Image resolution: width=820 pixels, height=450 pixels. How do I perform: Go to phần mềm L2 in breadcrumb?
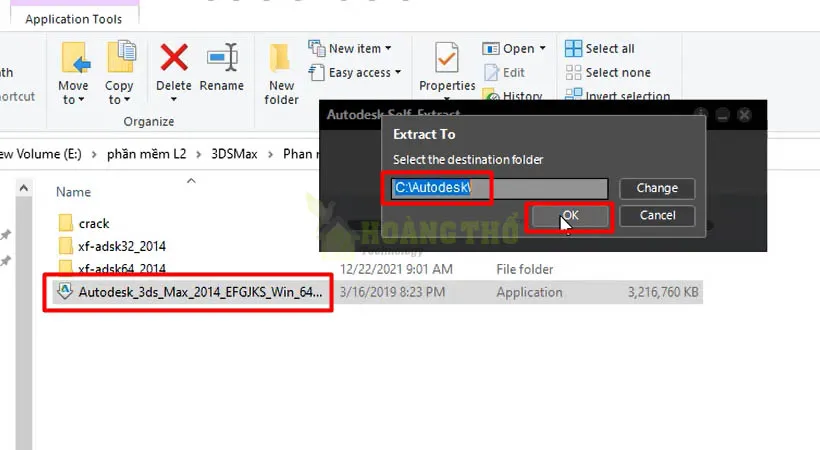[146, 154]
